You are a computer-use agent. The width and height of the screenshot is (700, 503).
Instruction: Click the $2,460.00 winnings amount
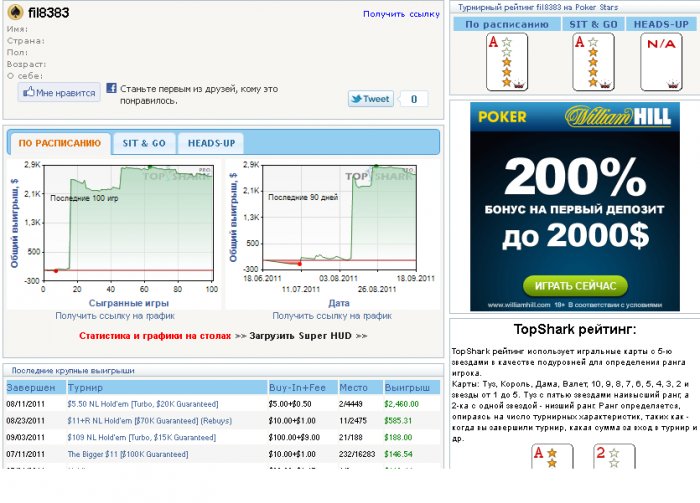click(401, 404)
